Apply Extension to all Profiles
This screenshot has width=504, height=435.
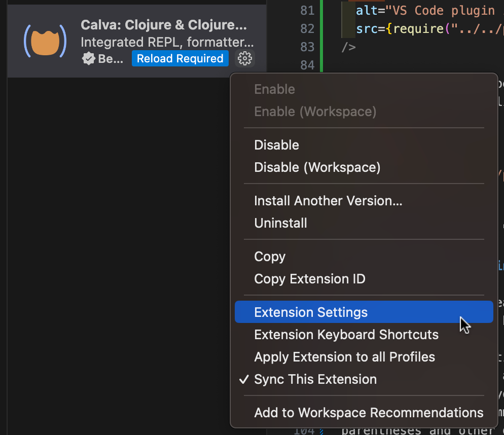pyautogui.click(x=344, y=356)
